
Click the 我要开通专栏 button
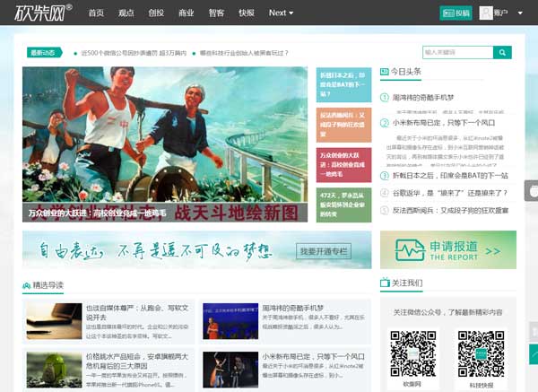pyautogui.click(x=324, y=251)
